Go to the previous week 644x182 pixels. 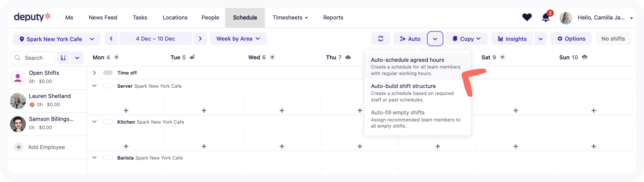point(111,39)
